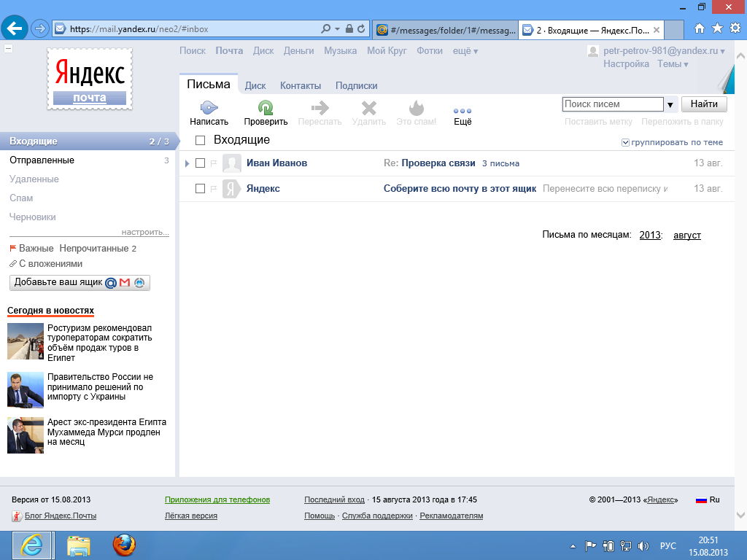Open the address bar search dropdown arrow

[337, 29]
